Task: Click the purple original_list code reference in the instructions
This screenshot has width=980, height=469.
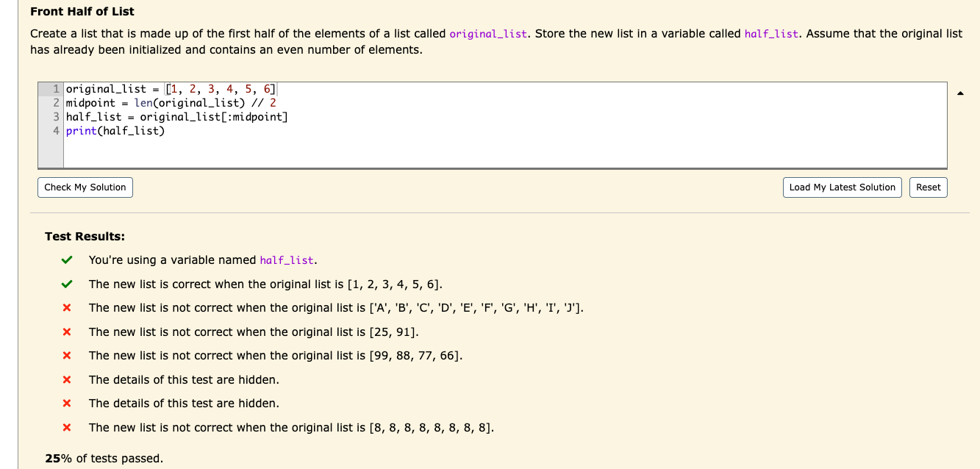Action: click(x=488, y=34)
